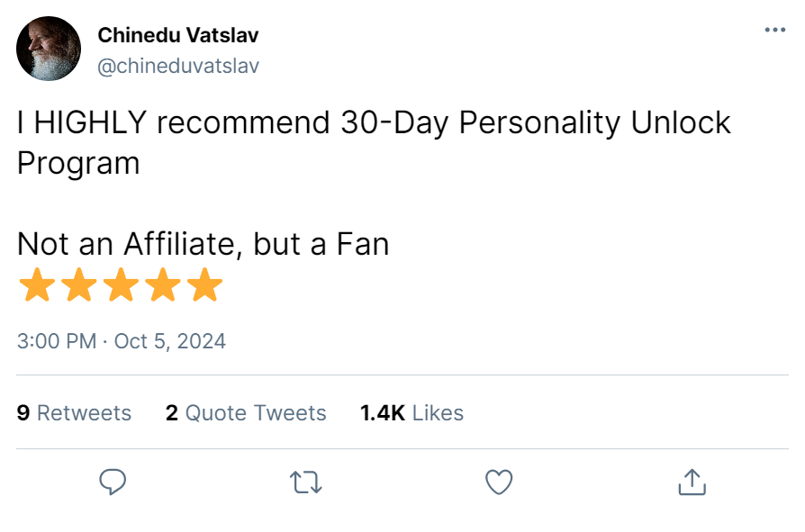805x532 pixels.
Task: Open the 3:00 PM · Oct 5, 2024 timestamp
Action: pos(122,341)
